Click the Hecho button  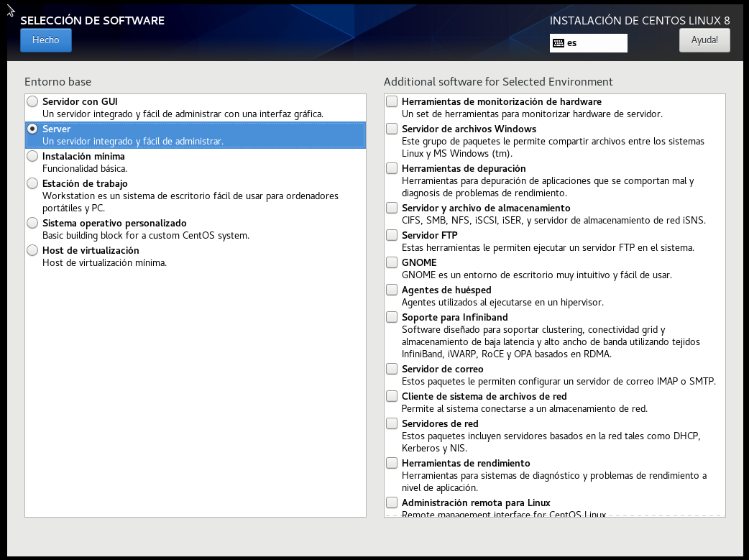coord(46,40)
